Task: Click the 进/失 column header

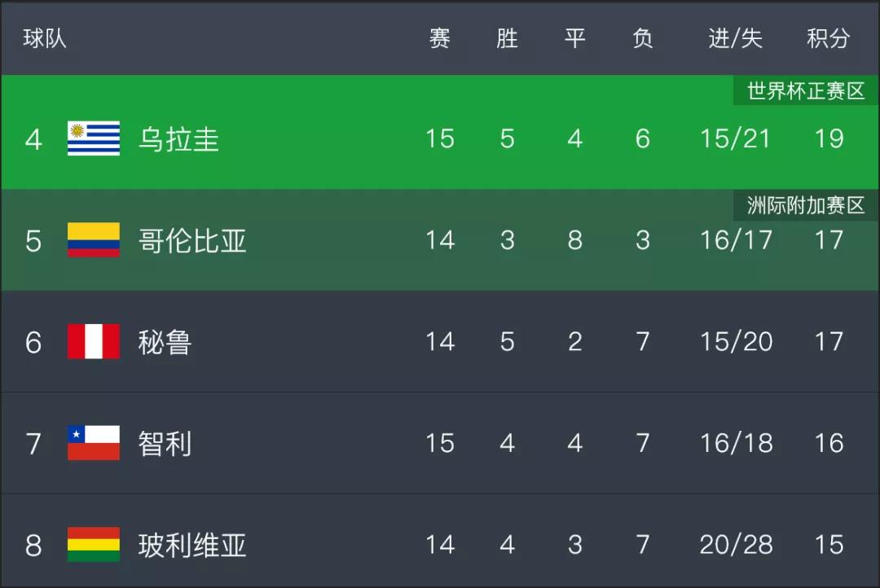Action: [x=735, y=39]
